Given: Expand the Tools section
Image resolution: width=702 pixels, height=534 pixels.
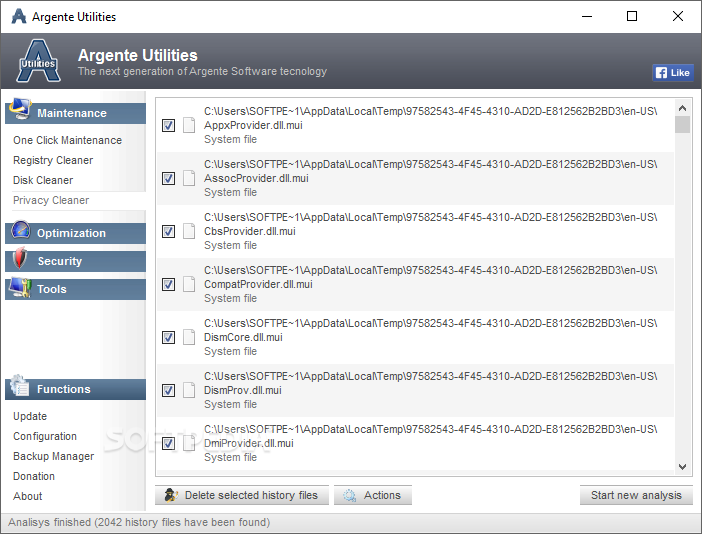Looking at the screenshot, I should point(75,289).
